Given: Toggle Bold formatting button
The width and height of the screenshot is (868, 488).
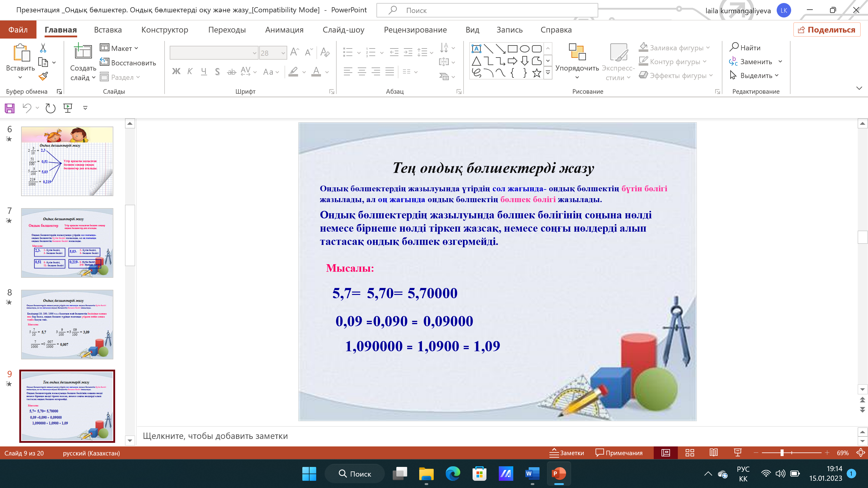Looking at the screenshot, I should coord(176,71).
